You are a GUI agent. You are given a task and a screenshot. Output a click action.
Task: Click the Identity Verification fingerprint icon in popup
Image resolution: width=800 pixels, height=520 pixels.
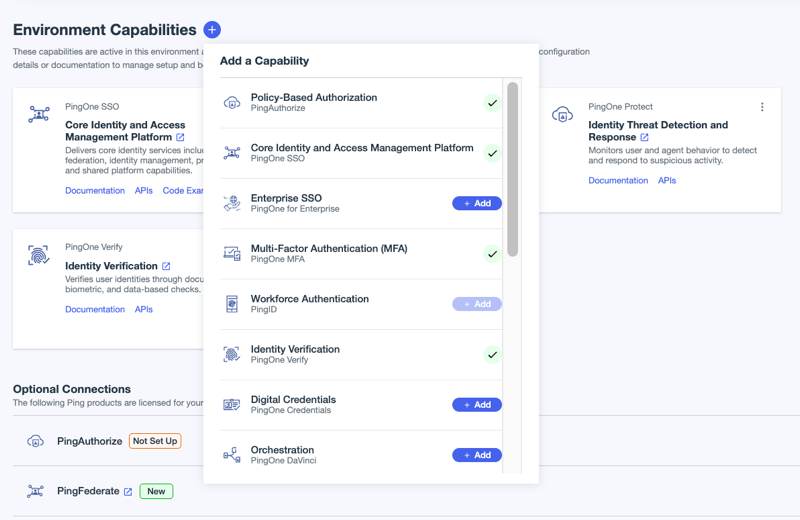tap(232, 354)
